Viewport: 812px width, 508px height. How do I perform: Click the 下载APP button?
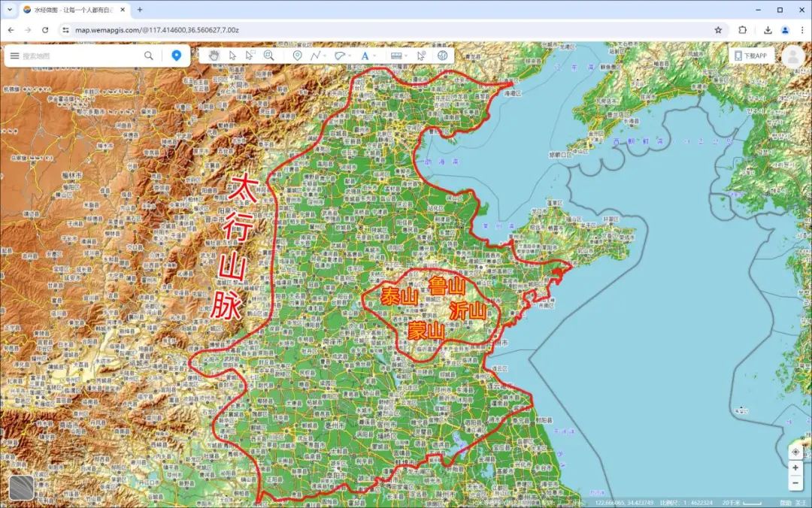point(751,56)
